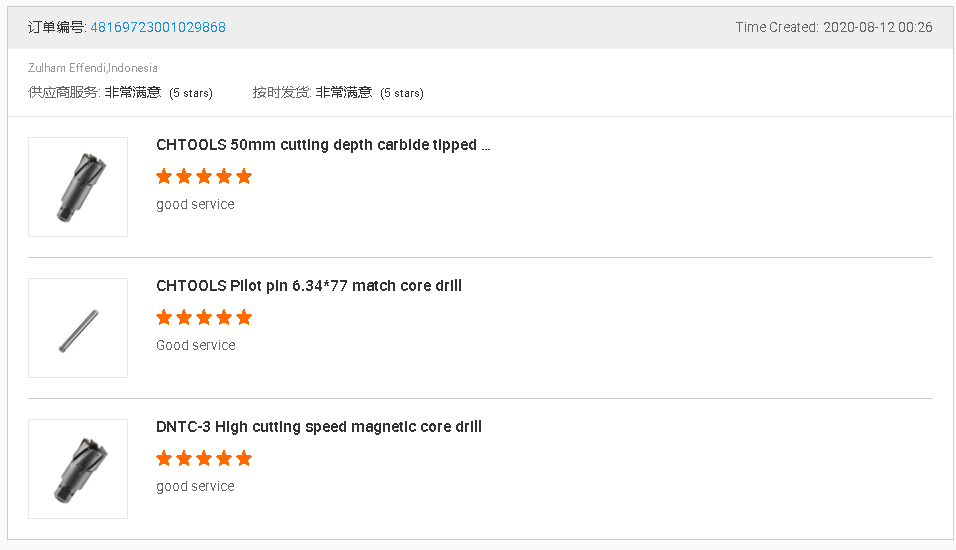The width and height of the screenshot is (956, 550).
Task: Click third star of DNTC-3 rating
Action: tap(204, 459)
